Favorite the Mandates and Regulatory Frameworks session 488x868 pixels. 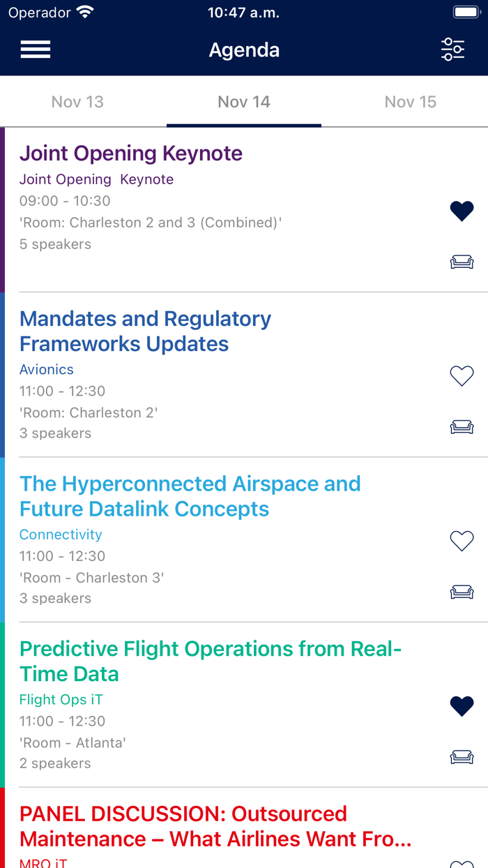462,375
